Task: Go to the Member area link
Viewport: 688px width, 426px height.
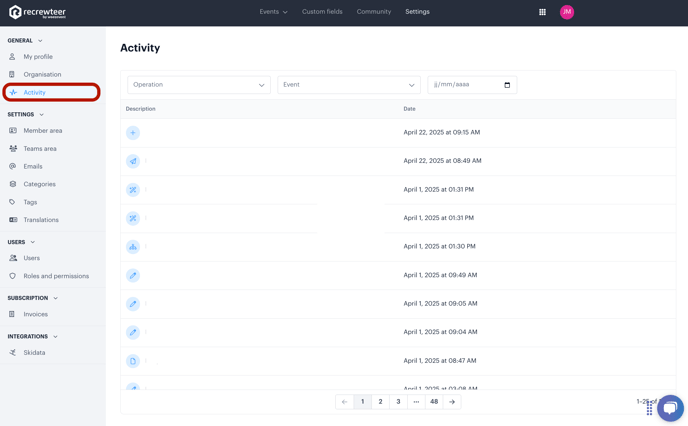Action: click(43, 131)
